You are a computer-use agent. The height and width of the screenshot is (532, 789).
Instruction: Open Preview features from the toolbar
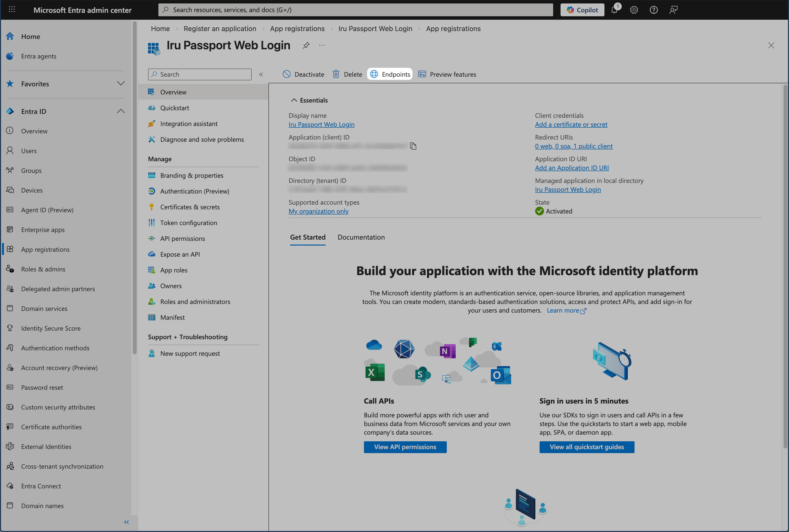447,74
